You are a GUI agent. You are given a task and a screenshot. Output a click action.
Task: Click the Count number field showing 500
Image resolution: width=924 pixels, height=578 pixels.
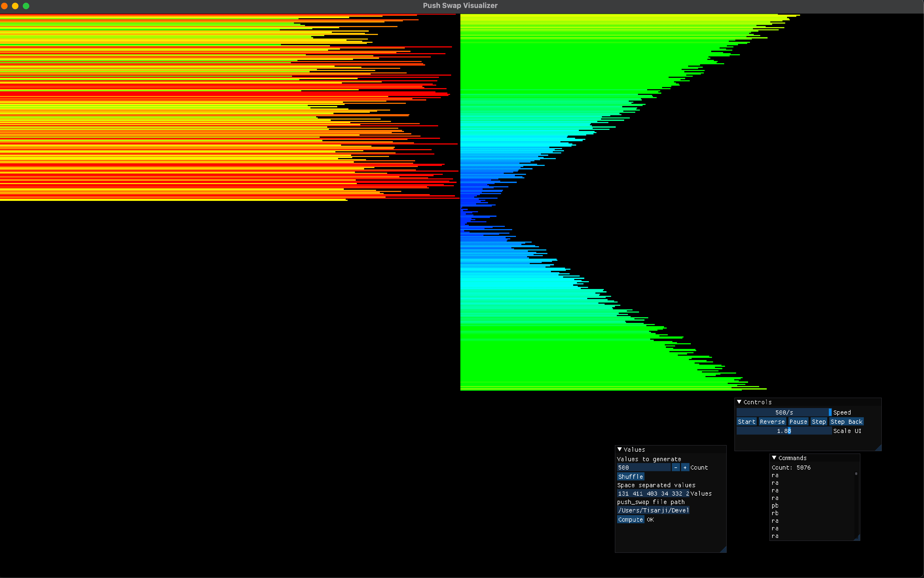coord(643,467)
